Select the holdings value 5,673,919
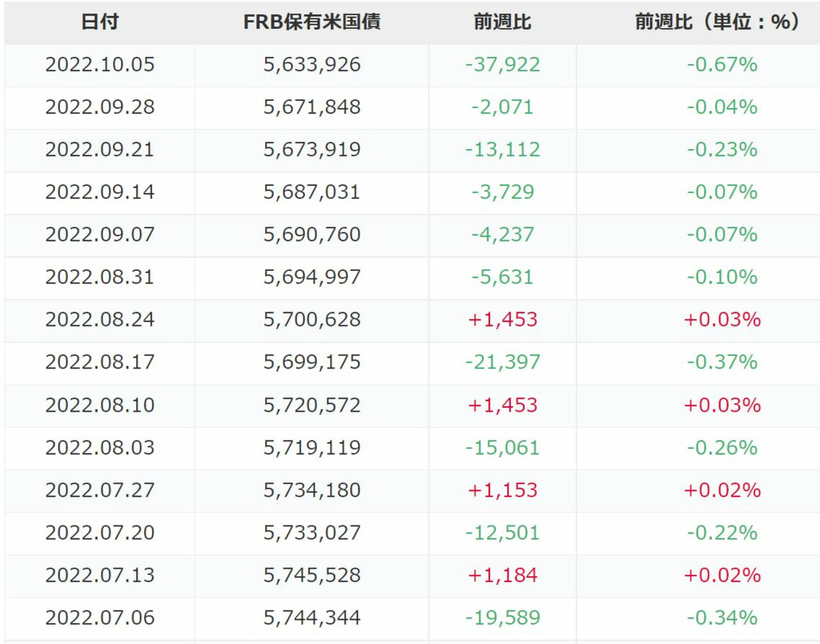Image resolution: width=820 pixels, height=644 pixels. click(312, 149)
